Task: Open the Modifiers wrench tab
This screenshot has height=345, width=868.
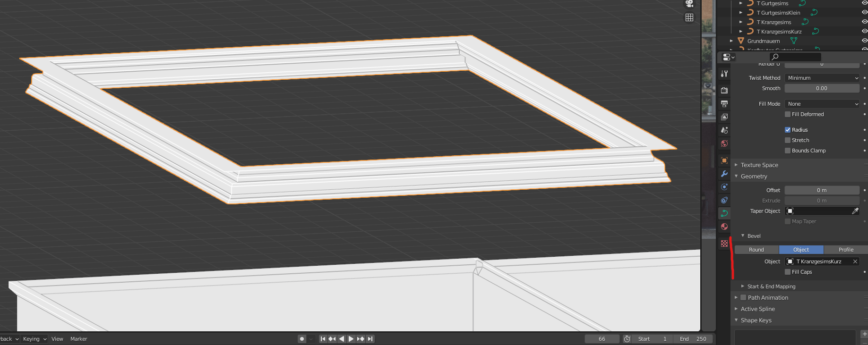Action: pyautogui.click(x=724, y=174)
